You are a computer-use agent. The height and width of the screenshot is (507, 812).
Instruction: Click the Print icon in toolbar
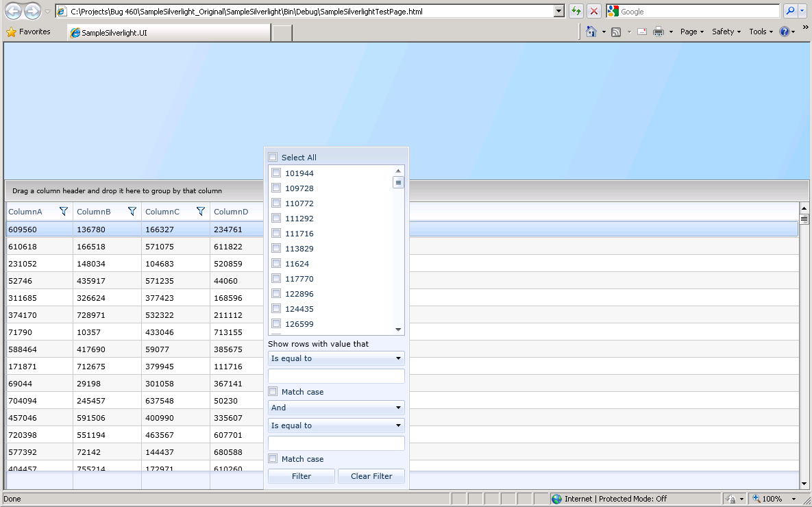pyautogui.click(x=659, y=32)
